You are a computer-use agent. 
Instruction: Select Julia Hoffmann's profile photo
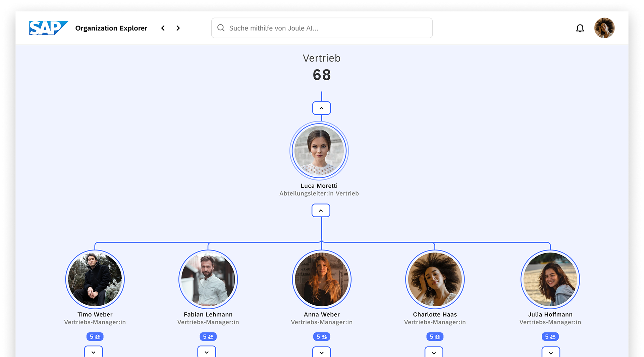(x=550, y=279)
